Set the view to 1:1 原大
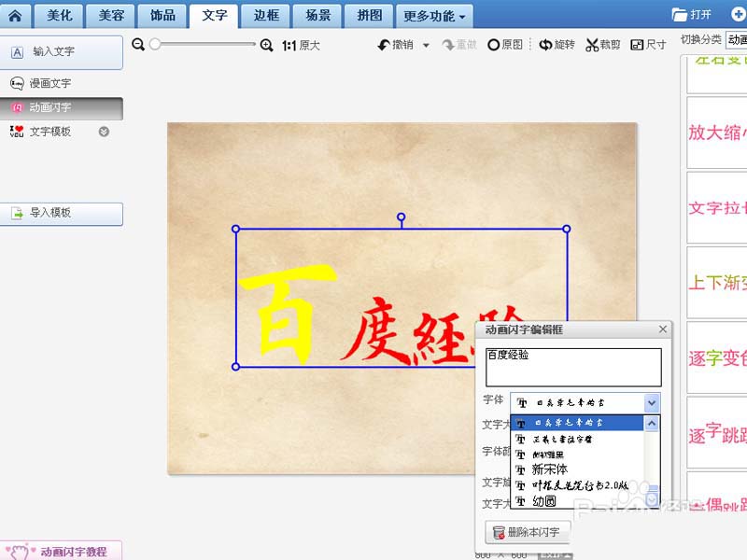The height and width of the screenshot is (560, 747). 301,46
